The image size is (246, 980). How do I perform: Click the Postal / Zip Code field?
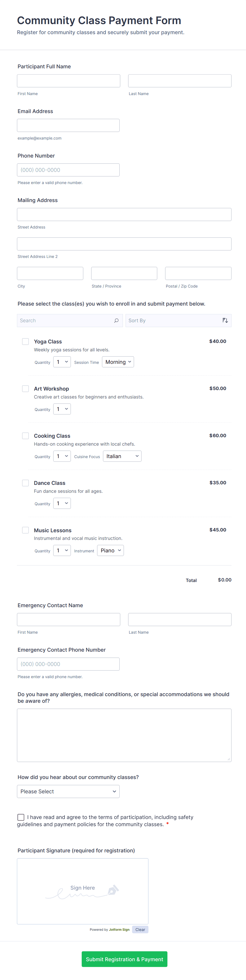click(x=198, y=273)
